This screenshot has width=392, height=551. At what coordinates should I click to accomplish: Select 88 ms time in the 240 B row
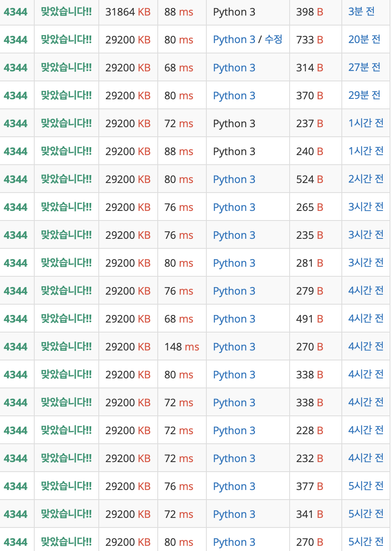click(x=179, y=152)
